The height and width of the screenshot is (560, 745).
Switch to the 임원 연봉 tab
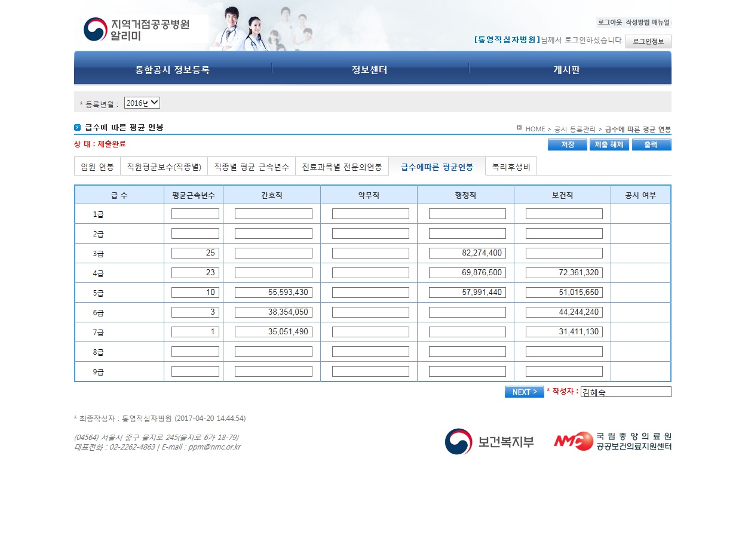[x=97, y=167]
